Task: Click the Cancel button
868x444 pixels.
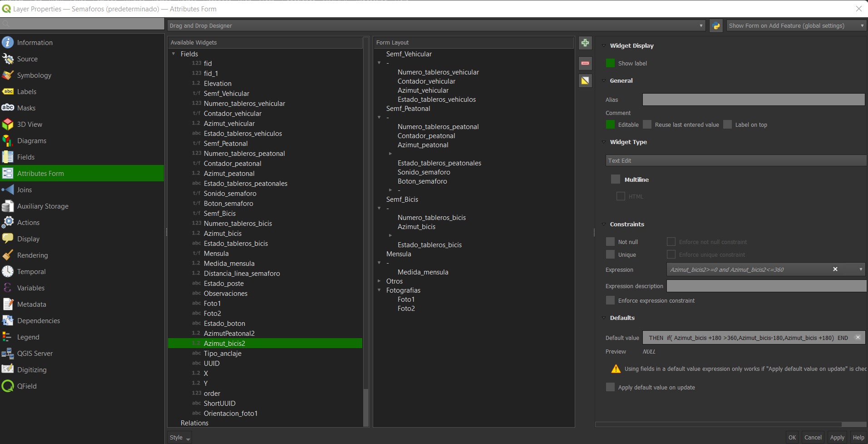Action: click(813, 437)
